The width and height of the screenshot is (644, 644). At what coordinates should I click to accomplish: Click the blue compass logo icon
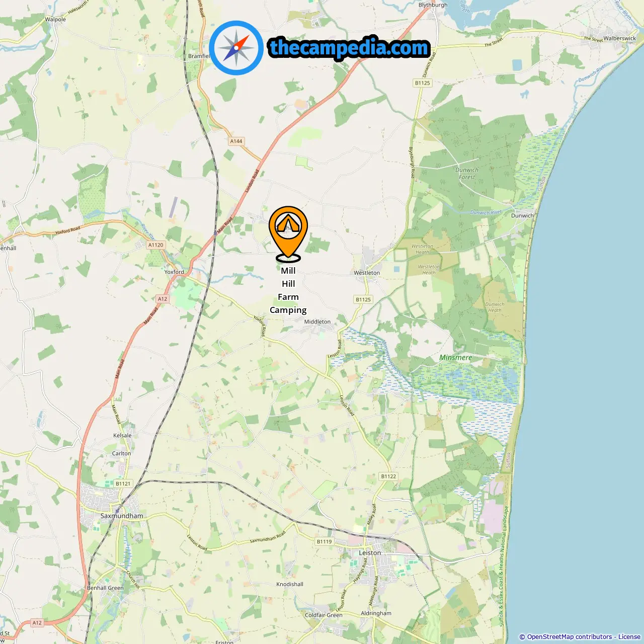[x=236, y=48]
